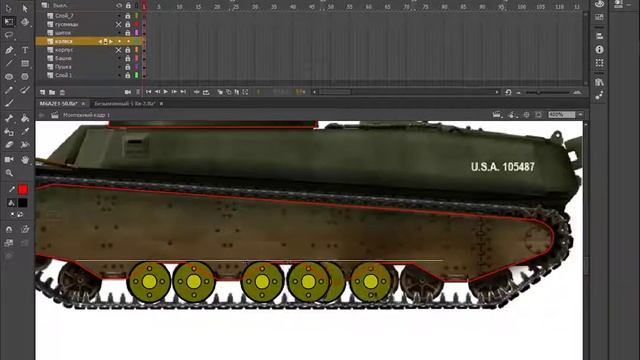The image size is (640, 360).
Task: Delete the selected layer with trash icon
Action: click(x=62, y=93)
